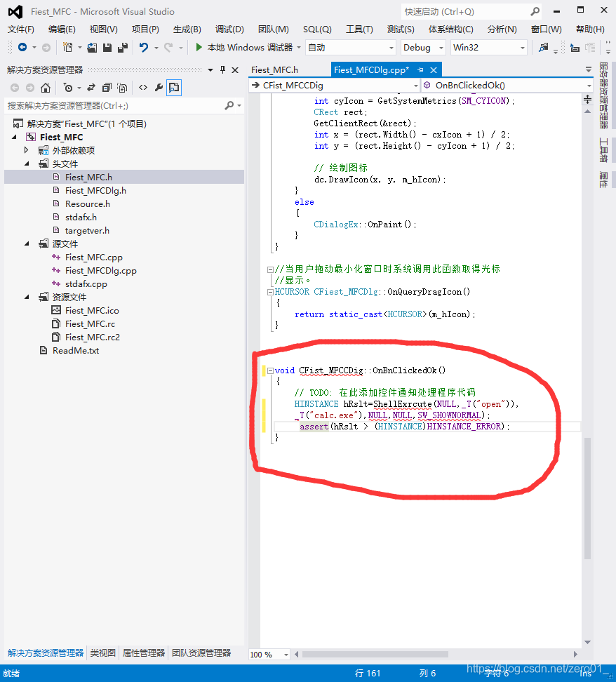
Task: Pin the Fiest_MFCDlg.cpp tab
Action: pos(421,69)
